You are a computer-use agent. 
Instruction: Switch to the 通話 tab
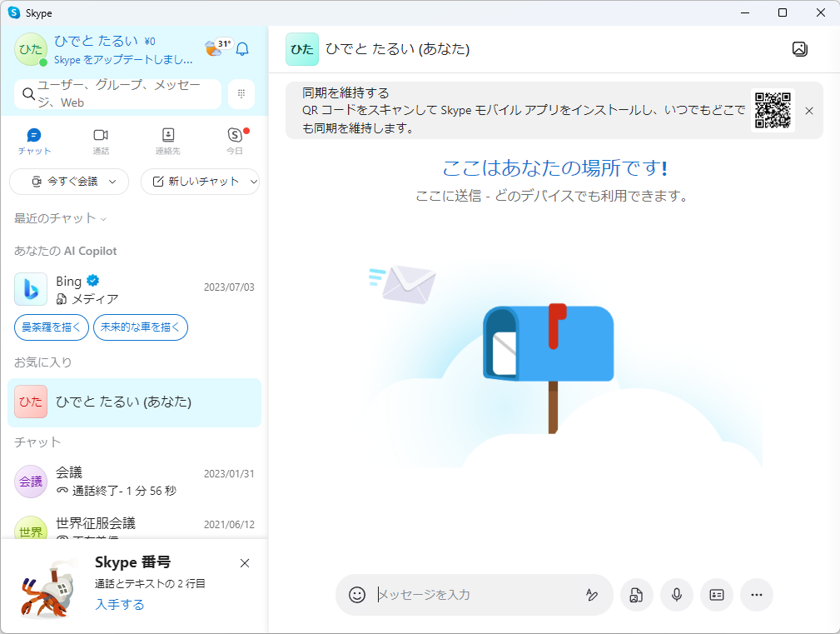(101, 142)
